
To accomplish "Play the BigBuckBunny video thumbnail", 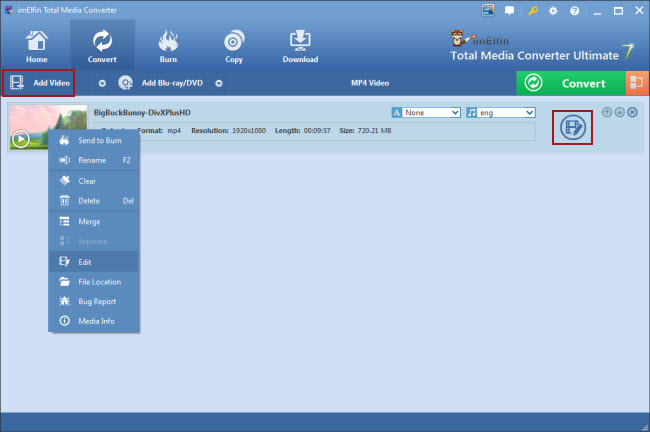I will [x=21, y=139].
